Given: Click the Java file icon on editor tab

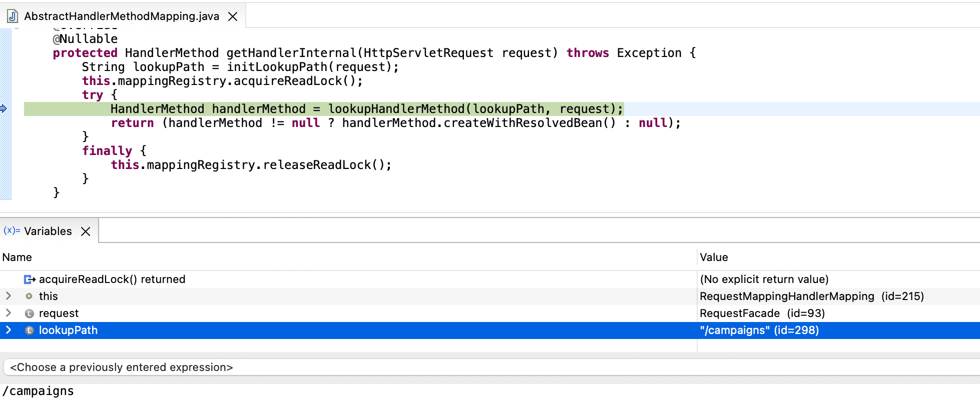Looking at the screenshot, I should 13,16.
